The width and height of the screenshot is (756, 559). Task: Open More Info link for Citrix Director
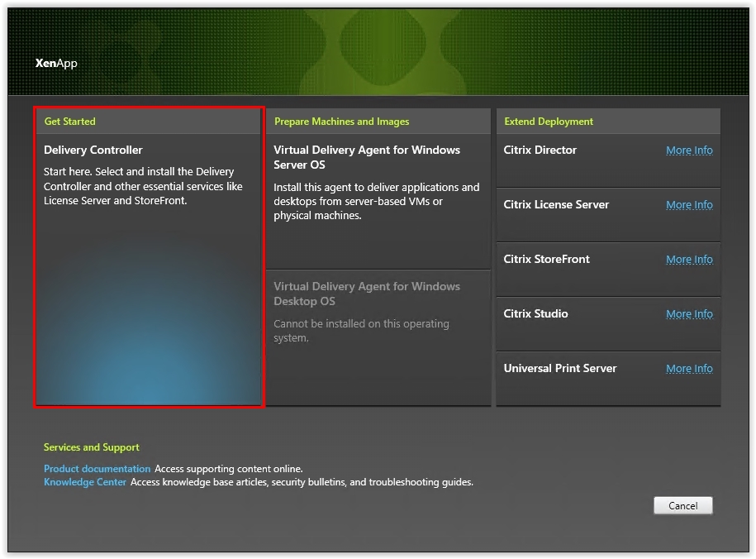[x=689, y=150]
